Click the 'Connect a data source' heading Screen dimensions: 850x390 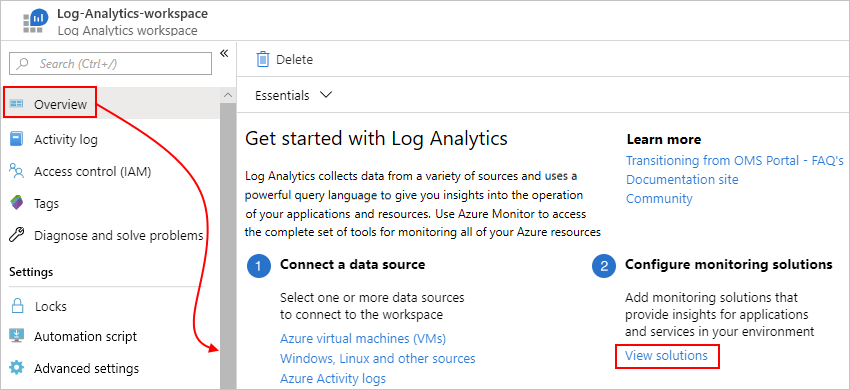pos(352,264)
